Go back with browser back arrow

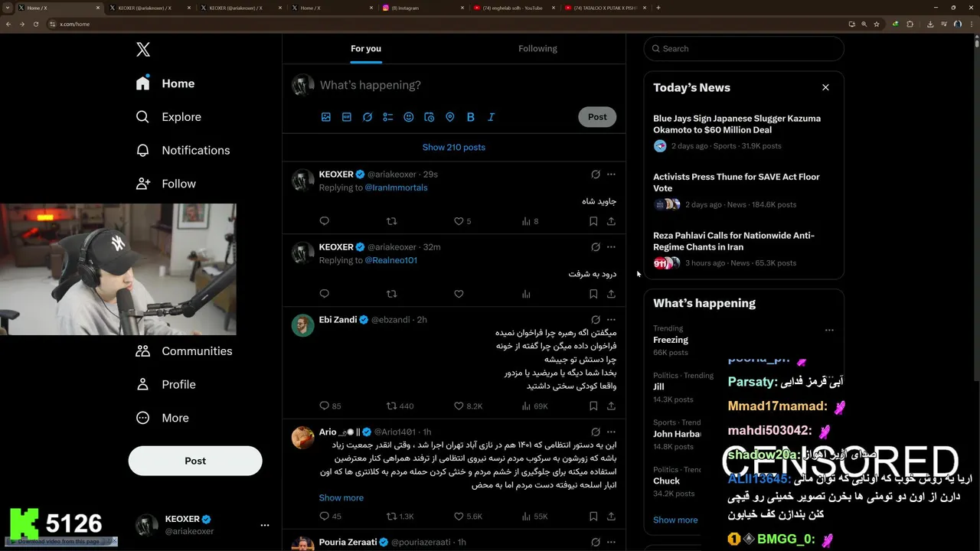point(8,24)
